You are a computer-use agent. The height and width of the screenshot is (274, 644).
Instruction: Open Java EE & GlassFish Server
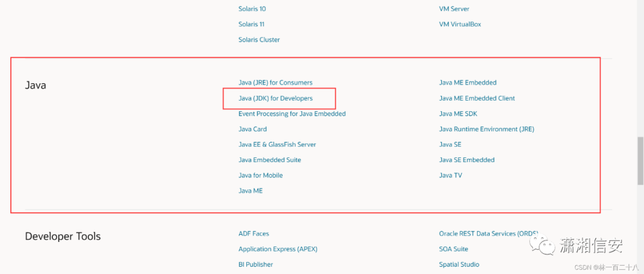[x=277, y=144]
